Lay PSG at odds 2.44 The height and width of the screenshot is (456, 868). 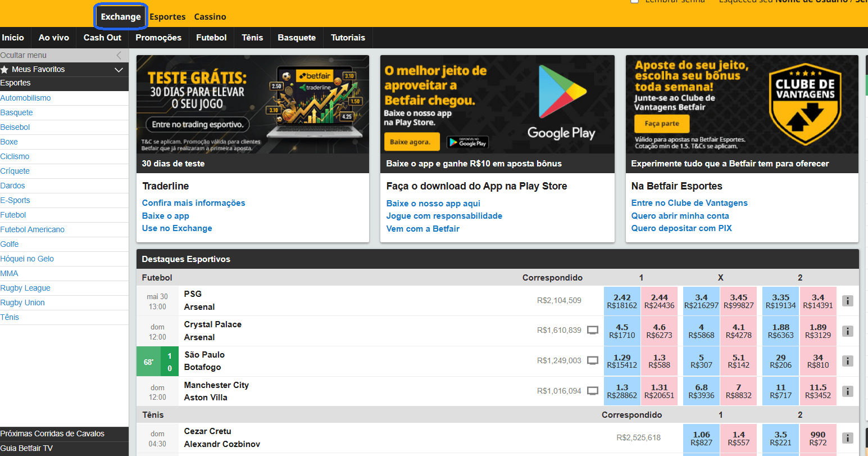coord(660,301)
